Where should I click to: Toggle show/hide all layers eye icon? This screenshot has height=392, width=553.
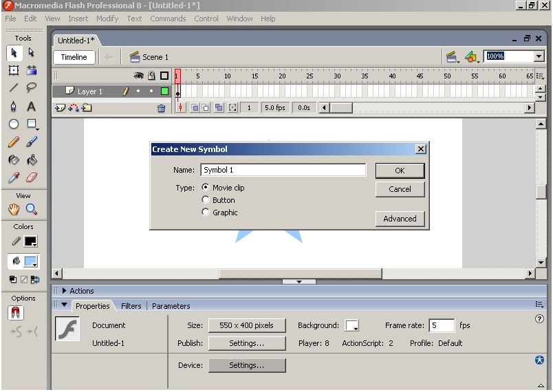point(138,76)
